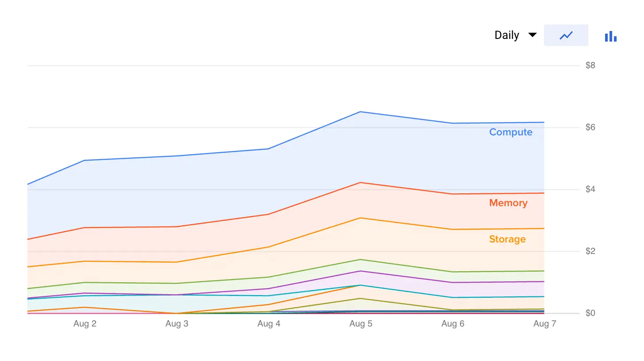Image resolution: width=644 pixels, height=361 pixels.
Task: Click the Storage series label
Action: (507, 239)
